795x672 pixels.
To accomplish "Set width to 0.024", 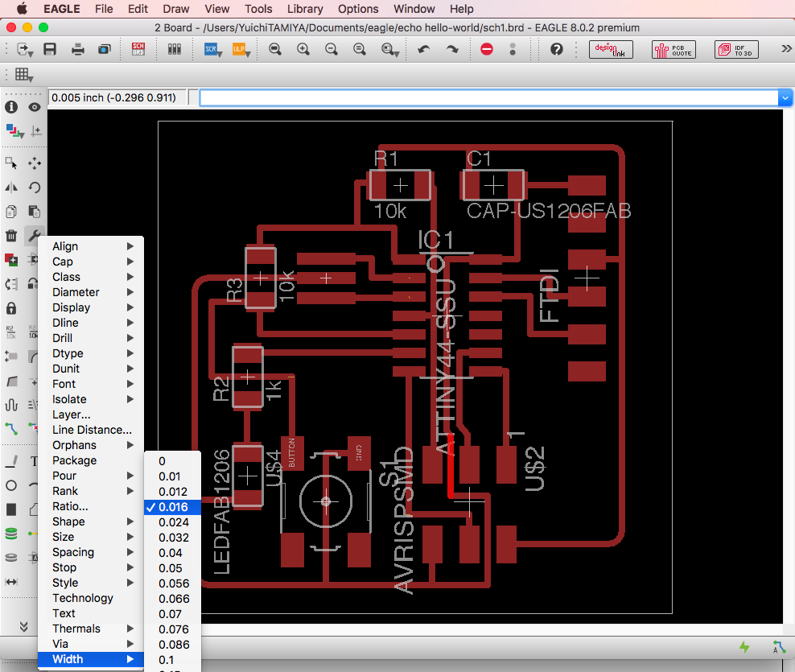I will click(172, 522).
